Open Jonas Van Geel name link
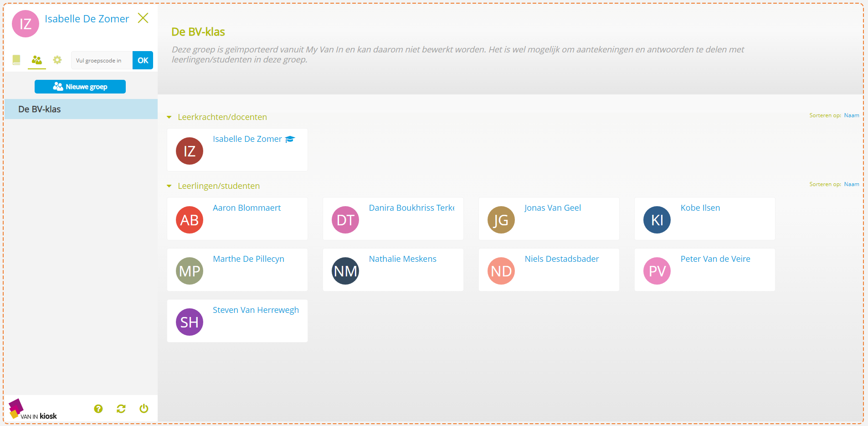This screenshot has height=426, width=868. [553, 208]
